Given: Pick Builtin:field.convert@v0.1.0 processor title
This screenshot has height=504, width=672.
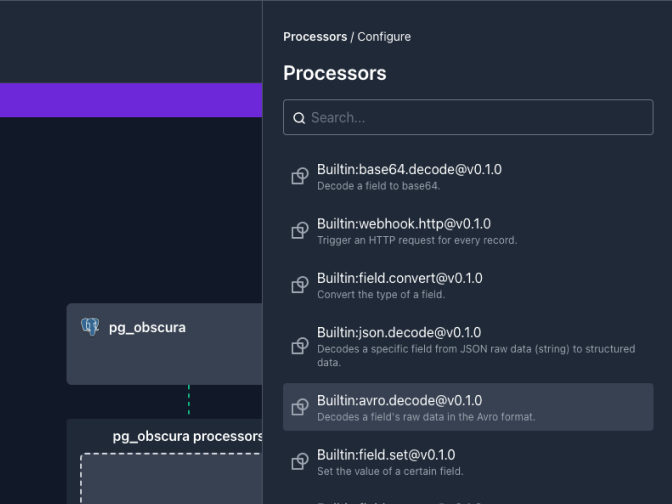Looking at the screenshot, I should (x=399, y=278).
